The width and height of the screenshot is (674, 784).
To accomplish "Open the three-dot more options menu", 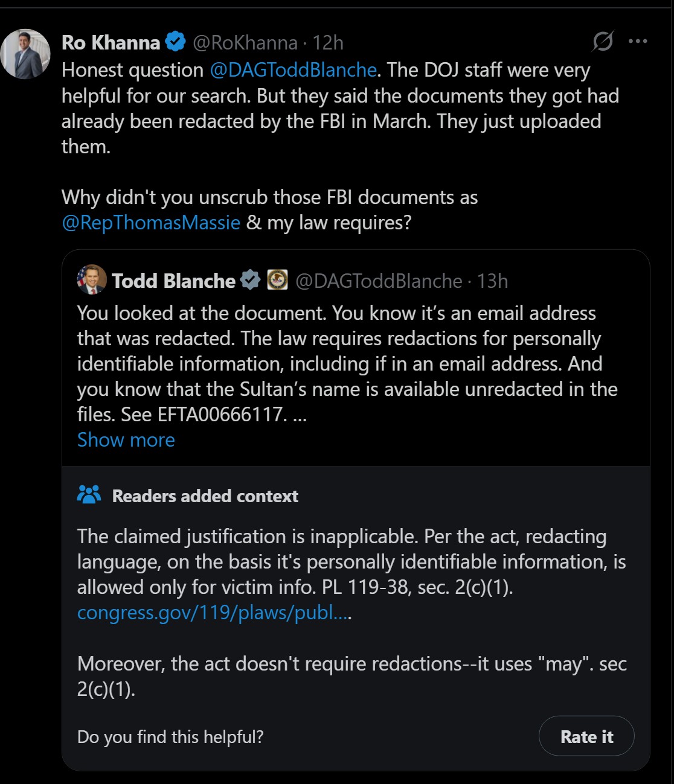I will (x=638, y=42).
